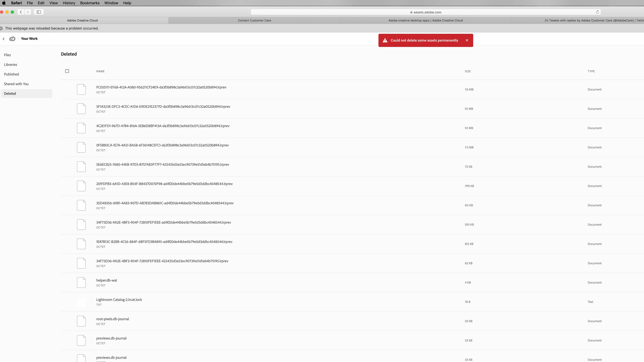Switch to Contact Customer Care tab

[x=254, y=20]
